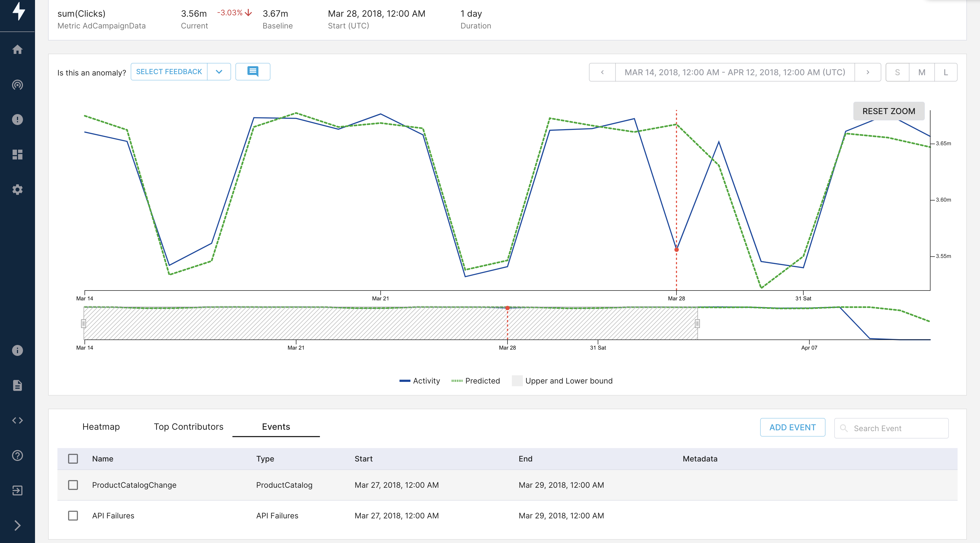Switch to the Top Contributors tab
The image size is (980, 543).
pos(188,426)
